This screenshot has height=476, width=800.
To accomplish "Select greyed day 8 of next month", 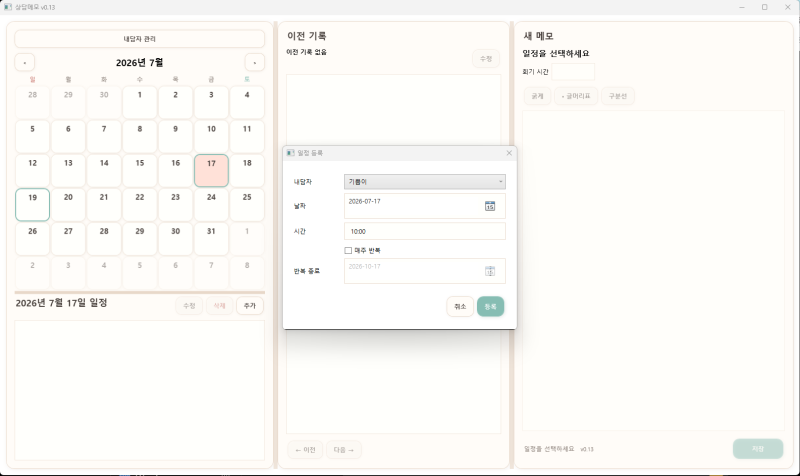I will coord(247,272).
